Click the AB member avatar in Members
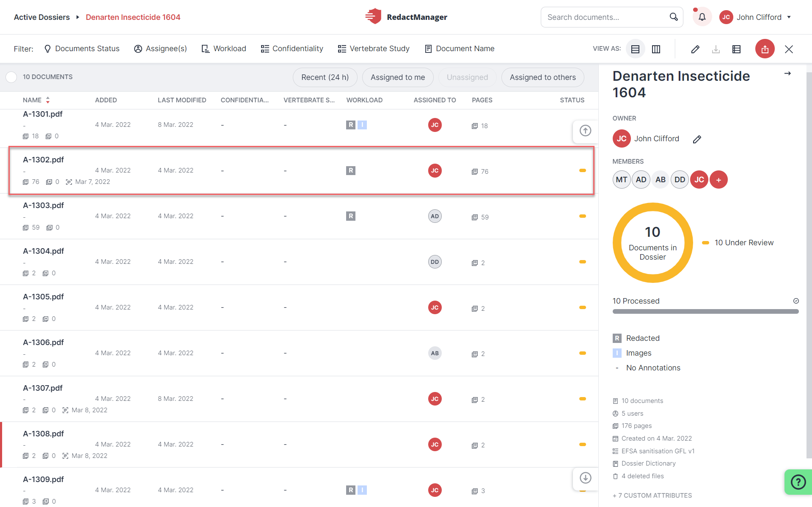This screenshot has height=507, width=812. (661, 180)
